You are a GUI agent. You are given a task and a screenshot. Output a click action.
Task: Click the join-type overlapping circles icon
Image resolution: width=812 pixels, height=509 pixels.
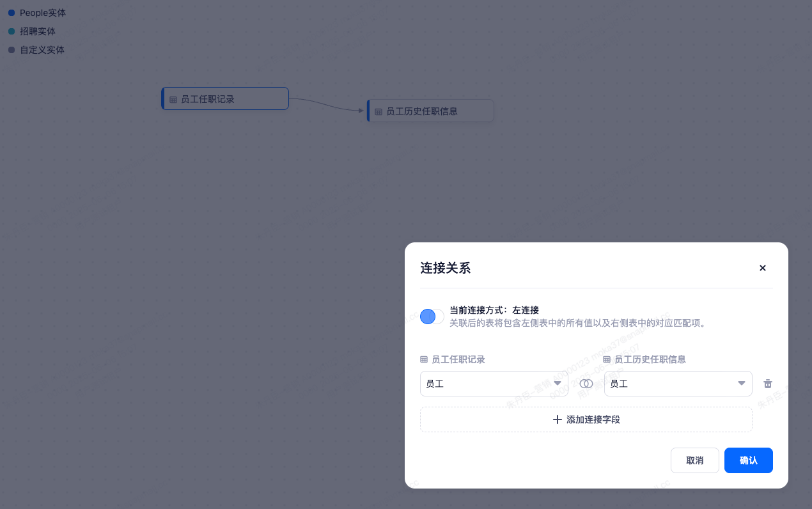(586, 384)
